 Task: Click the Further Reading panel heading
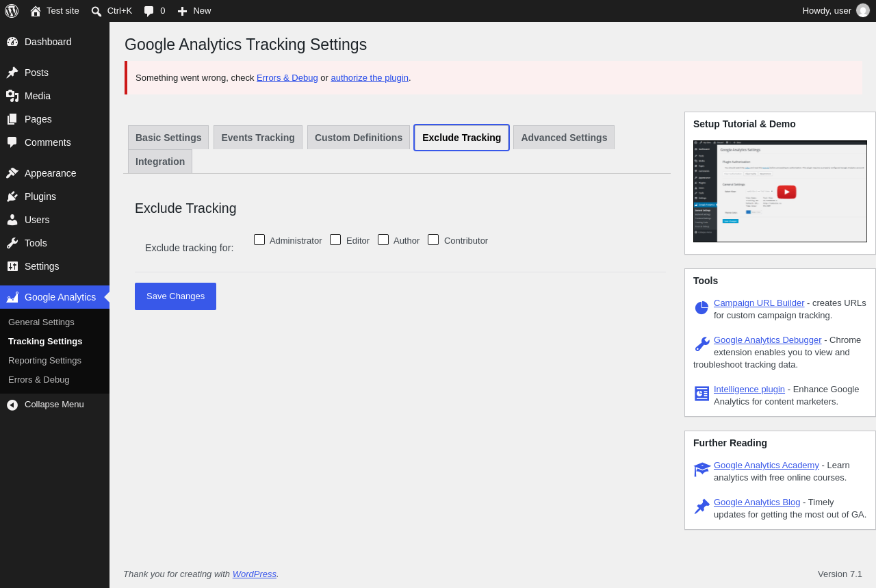pos(730,443)
